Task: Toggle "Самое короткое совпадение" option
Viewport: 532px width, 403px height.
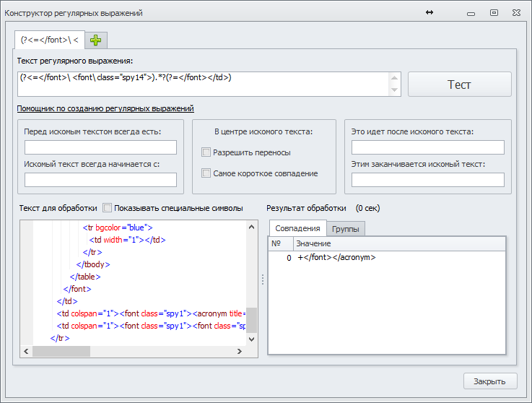Action: [x=206, y=173]
